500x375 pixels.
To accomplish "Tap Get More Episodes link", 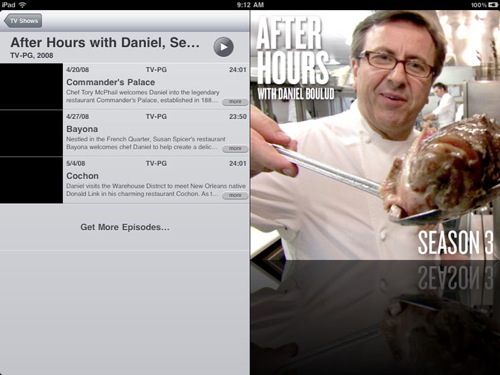I will coord(125,227).
